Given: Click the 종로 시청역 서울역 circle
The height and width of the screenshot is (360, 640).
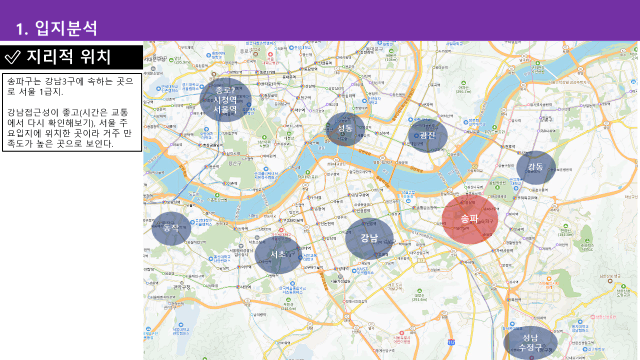Looking at the screenshot, I should 225,100.
